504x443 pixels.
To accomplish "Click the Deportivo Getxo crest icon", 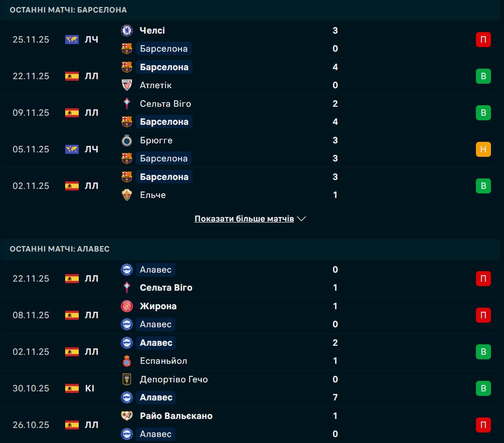I will [x=127, y=379].
